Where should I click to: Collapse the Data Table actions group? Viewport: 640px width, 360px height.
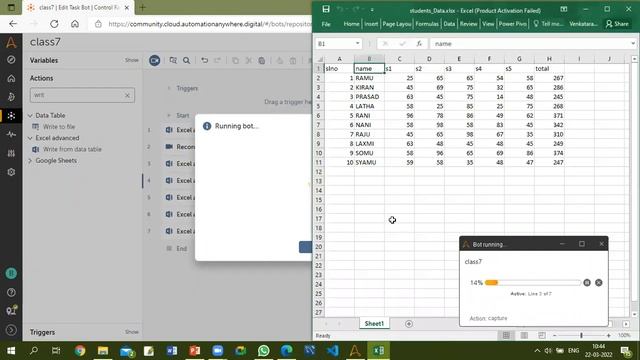(x=30, y=116)
